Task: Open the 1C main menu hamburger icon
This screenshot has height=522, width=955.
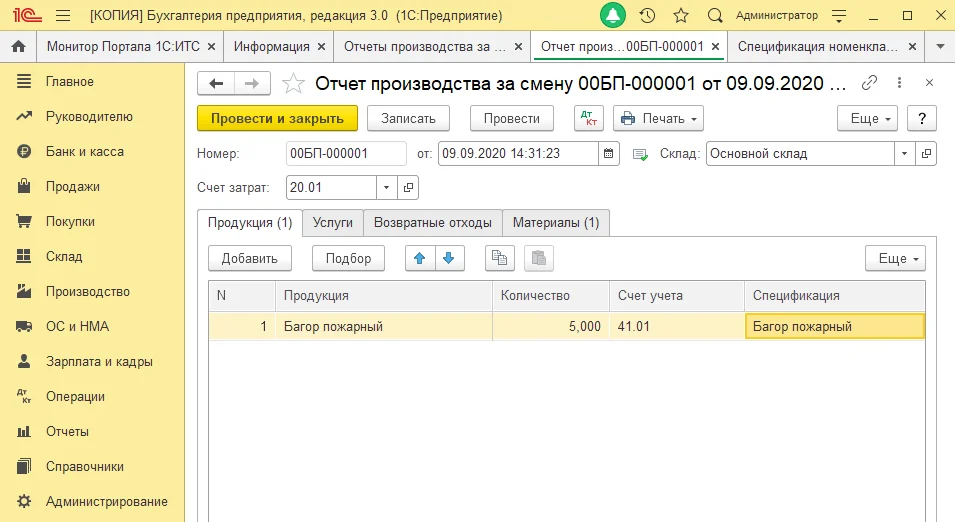Action: click(x=63, y=16)
